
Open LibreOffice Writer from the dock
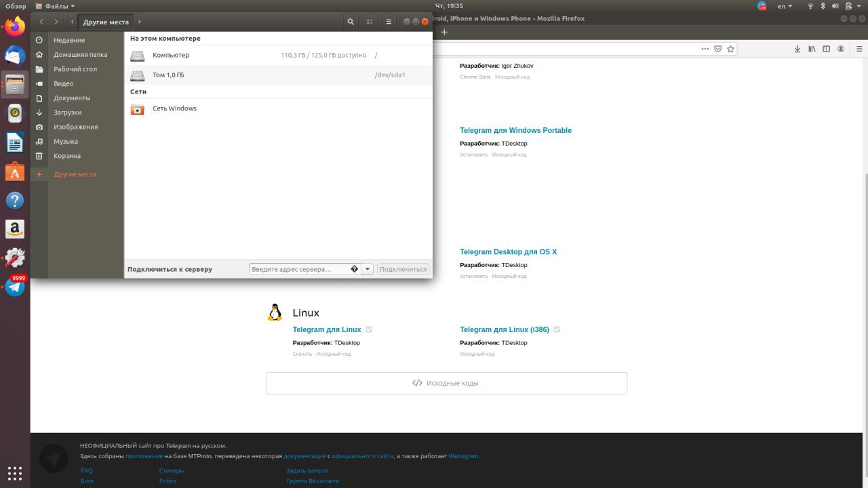[15, 142]
